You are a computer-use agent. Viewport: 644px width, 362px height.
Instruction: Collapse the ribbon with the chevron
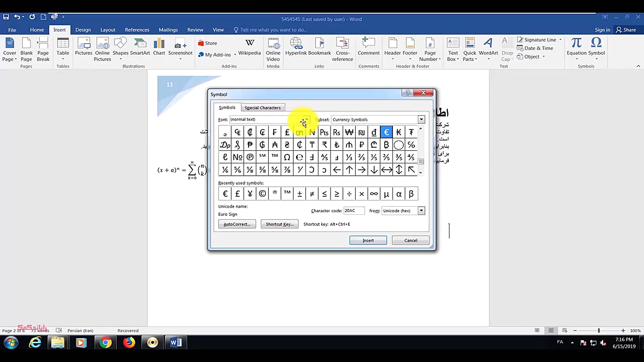pos(638,66)
